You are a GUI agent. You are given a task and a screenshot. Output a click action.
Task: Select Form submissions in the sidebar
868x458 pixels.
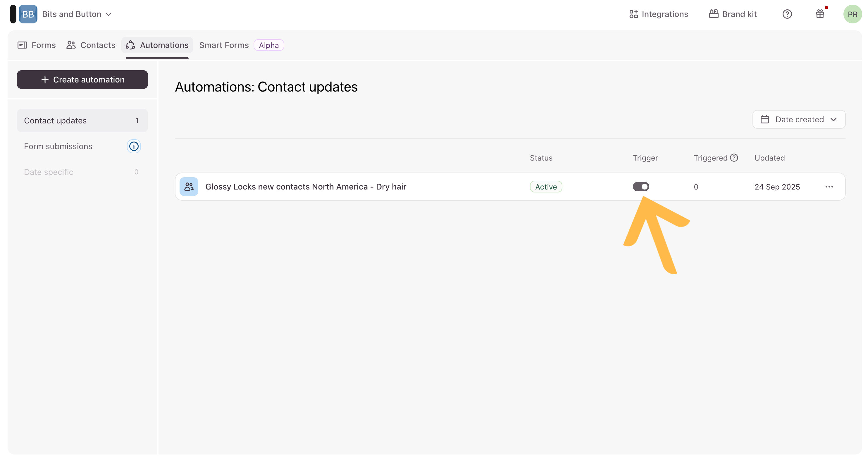pyautogui.click(x=58, y=146)
